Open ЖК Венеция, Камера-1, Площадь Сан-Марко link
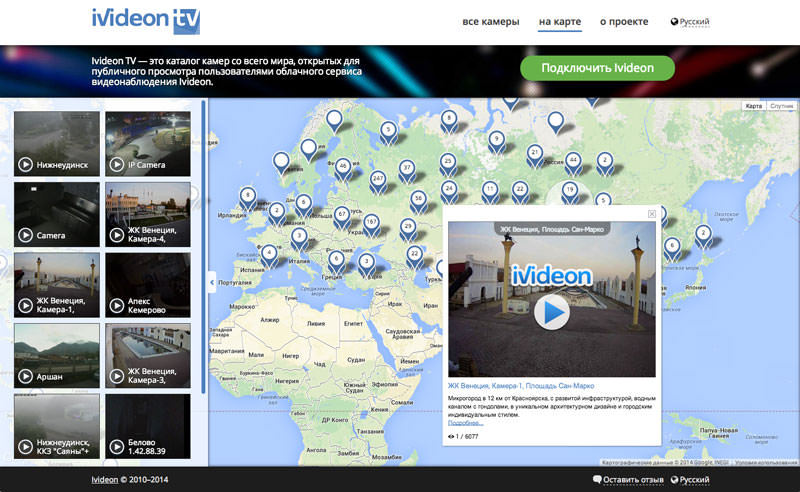The height and width of the screenshot is (492, 800). tap(521, 386)
